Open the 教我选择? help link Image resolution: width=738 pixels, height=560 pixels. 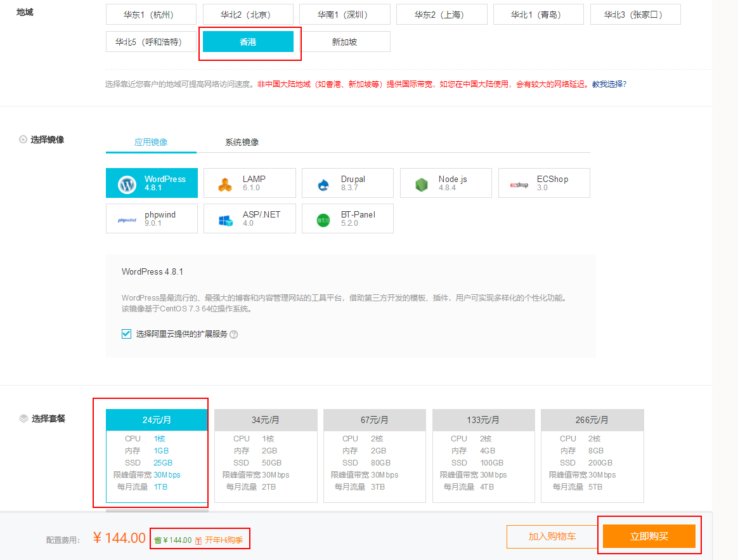tap(609, 84)
